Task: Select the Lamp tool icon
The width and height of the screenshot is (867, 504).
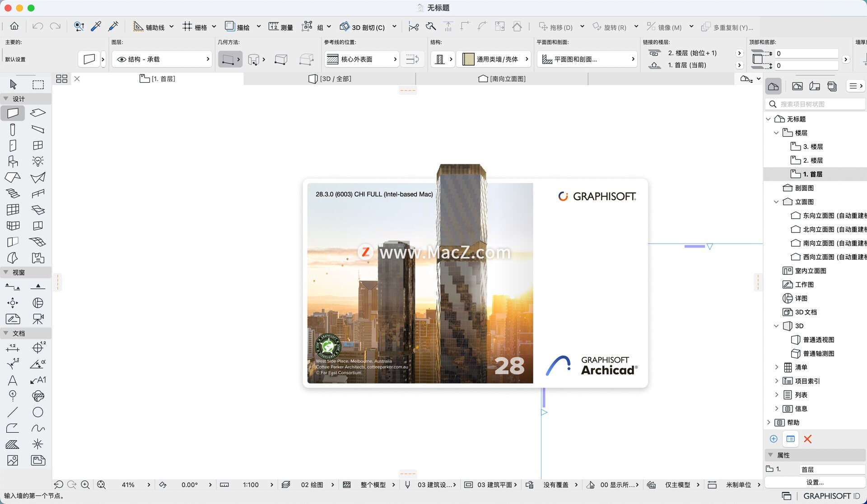Action: click(x=38, y=161)
